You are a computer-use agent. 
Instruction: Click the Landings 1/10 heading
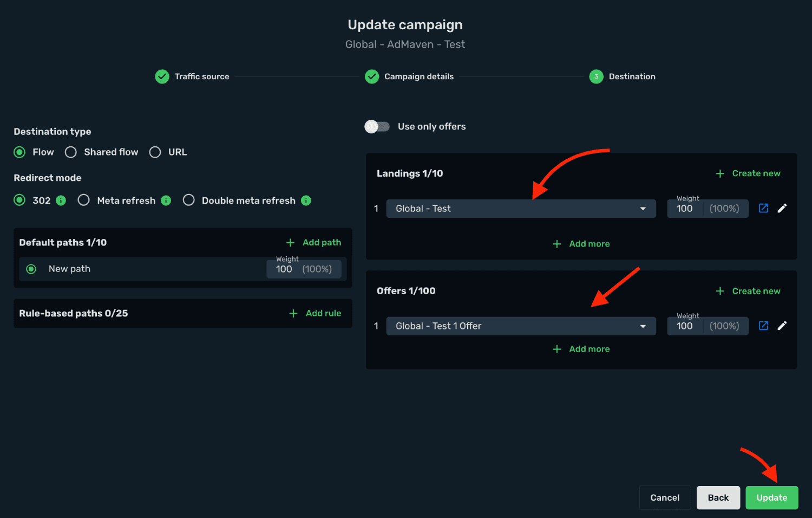click(410, 173)
